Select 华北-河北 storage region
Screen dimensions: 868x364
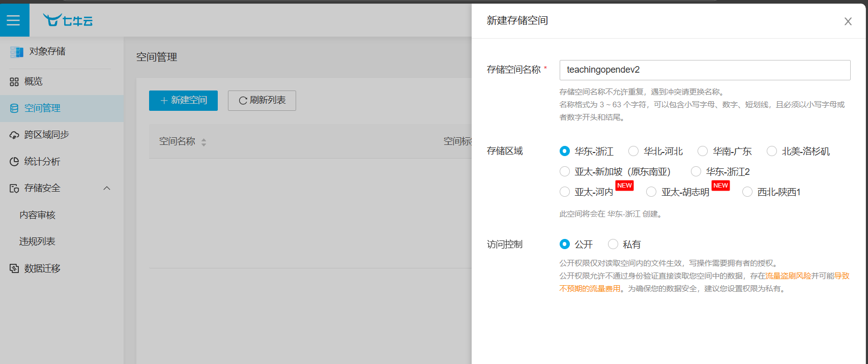click(x=633, y=151)
